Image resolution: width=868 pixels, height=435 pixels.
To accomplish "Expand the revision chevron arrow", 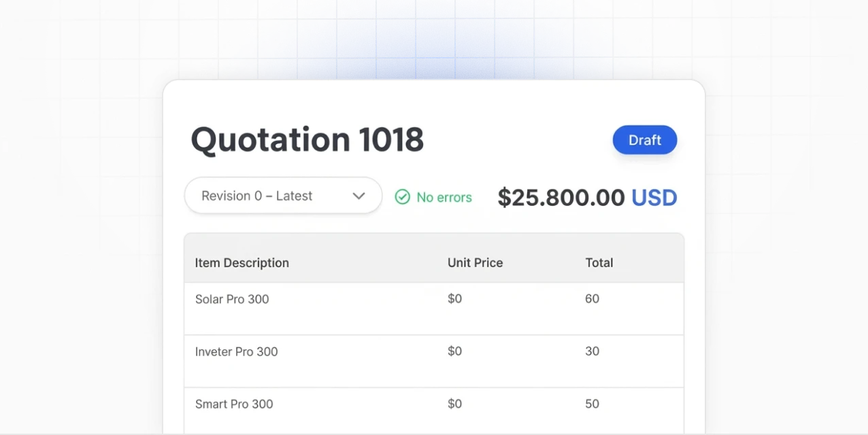I will [358, 196].
